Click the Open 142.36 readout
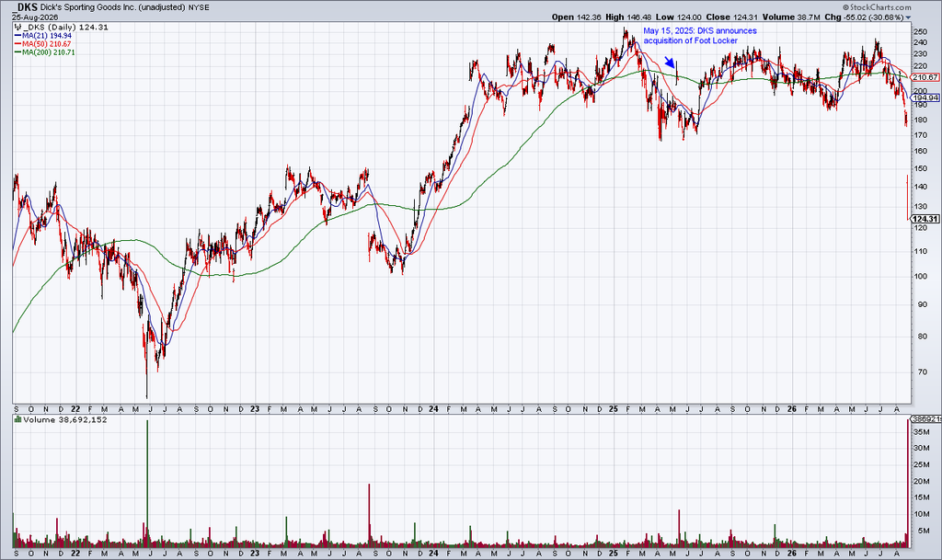This screenshot has height=560, width=942. [x=577, y=17]
